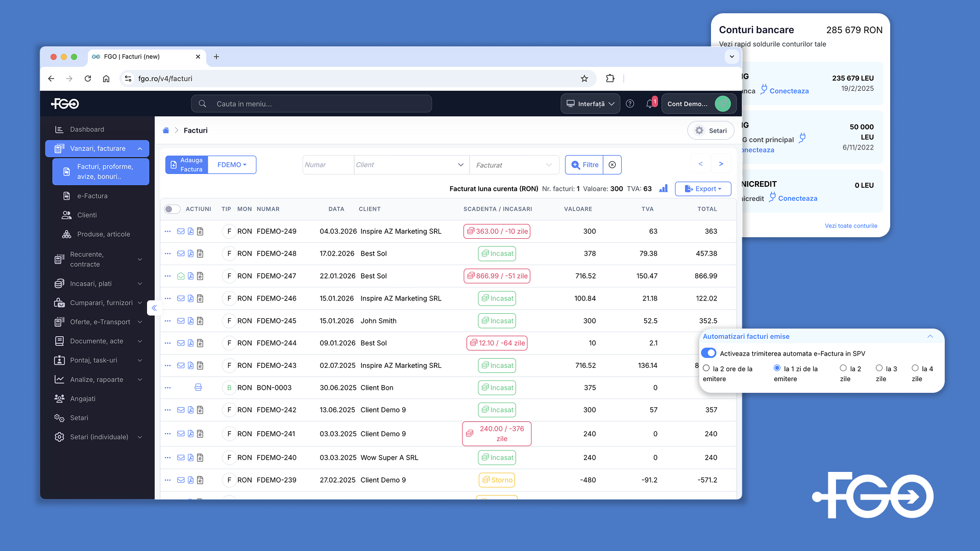980x551 pixels.
Task: Click the home breadcrumb icon
Action: [166, 131]
